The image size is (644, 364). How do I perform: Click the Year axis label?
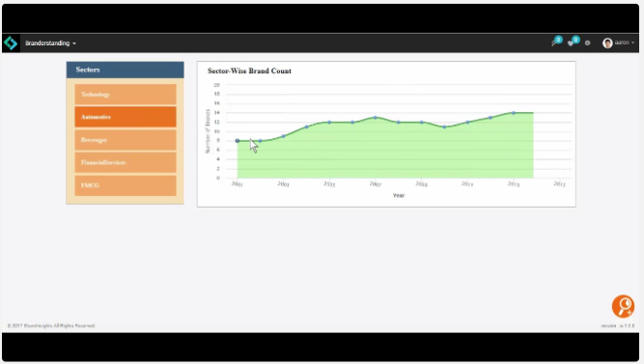coord(399,196)
